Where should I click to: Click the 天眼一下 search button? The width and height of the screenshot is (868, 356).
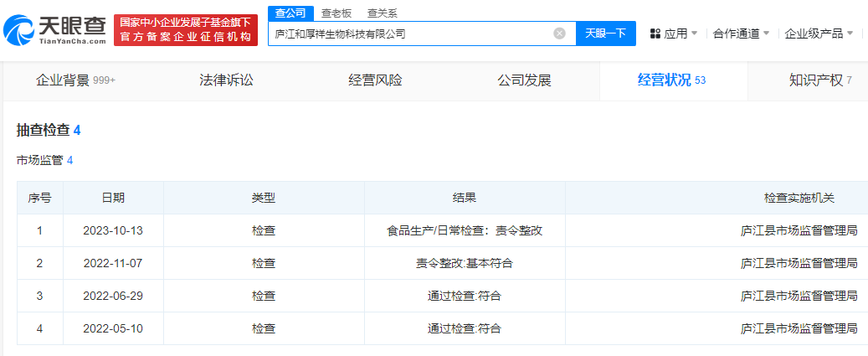[x=605, y=34]
